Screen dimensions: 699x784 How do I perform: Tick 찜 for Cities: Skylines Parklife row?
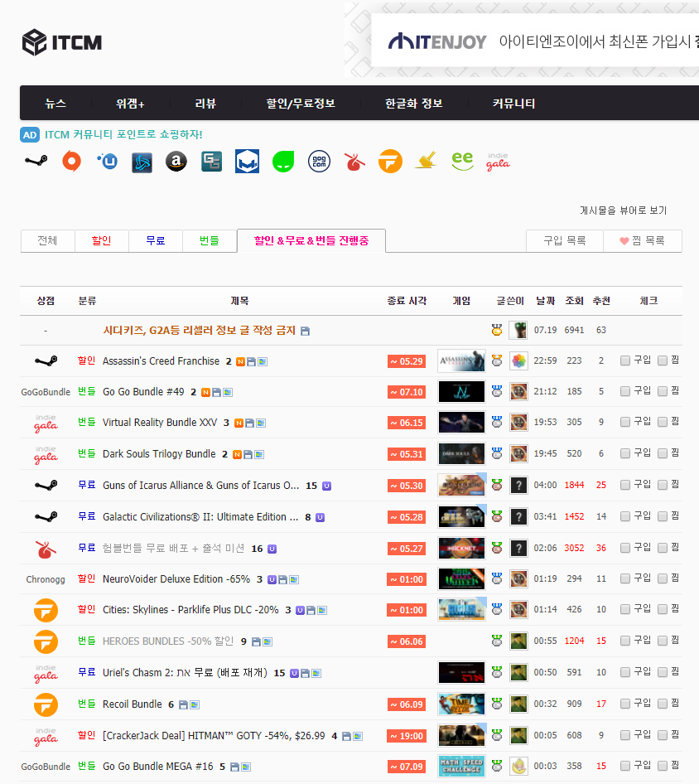[x=663, y=609]
